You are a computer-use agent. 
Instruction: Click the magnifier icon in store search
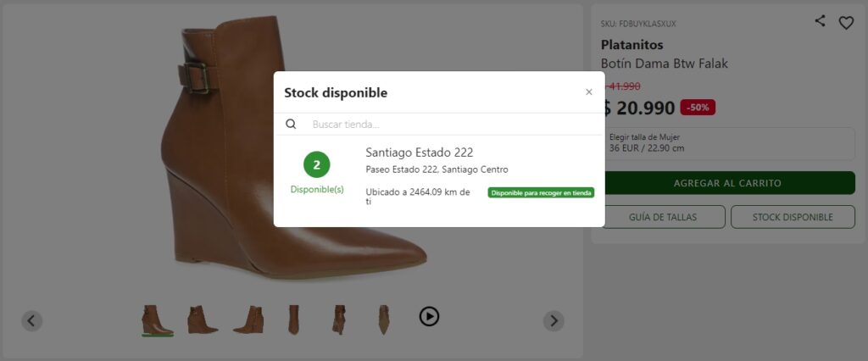tap(291, 124)
